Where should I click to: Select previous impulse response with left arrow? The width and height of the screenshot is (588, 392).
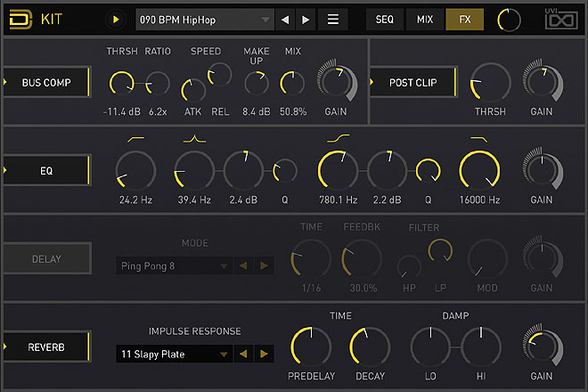pyautogui.click(x=244, y=354)
